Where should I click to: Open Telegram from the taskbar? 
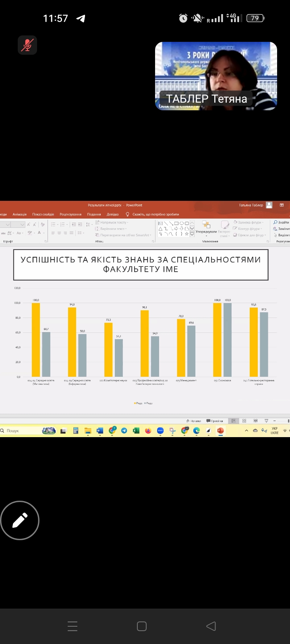[124, 431]
